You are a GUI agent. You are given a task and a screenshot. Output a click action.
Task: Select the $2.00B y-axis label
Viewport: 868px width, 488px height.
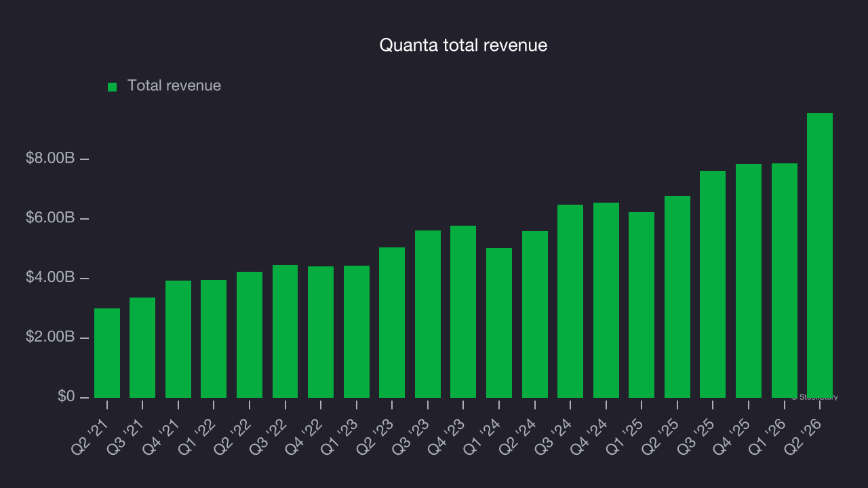(x=50, y=338)
